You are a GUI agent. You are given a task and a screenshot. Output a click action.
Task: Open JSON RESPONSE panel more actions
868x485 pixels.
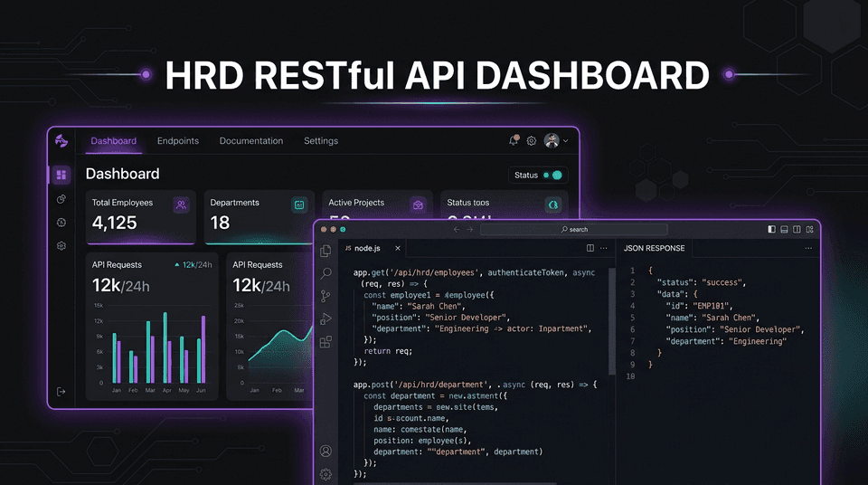pyautogui.click(x=808, y=248)
